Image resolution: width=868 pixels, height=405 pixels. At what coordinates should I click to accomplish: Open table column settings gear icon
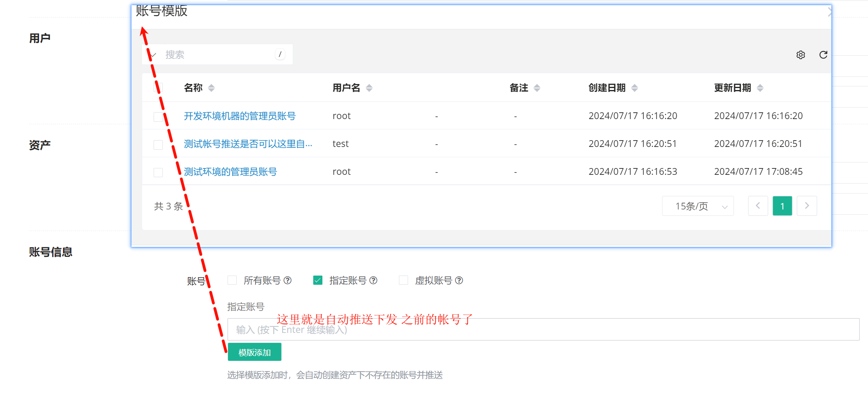(x=801, y=55)
